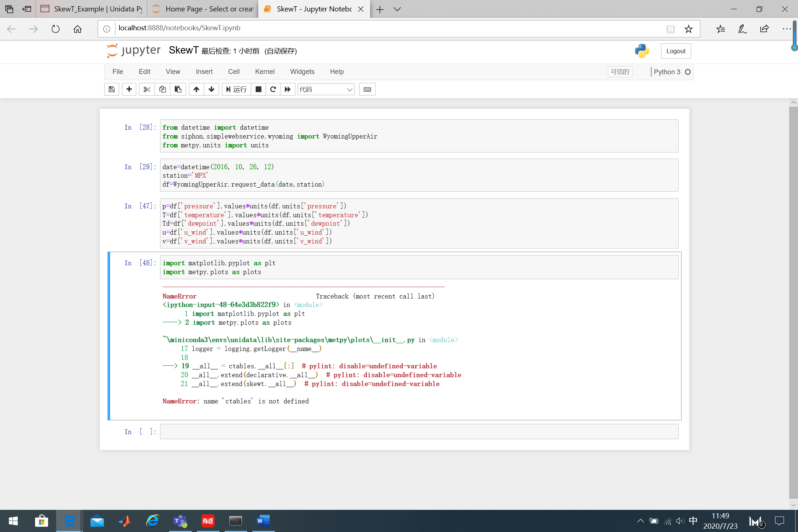The height and width of the screenshot is (532, 798).
Task: Paste cell using clipboard icon
Action: point(178,89)
